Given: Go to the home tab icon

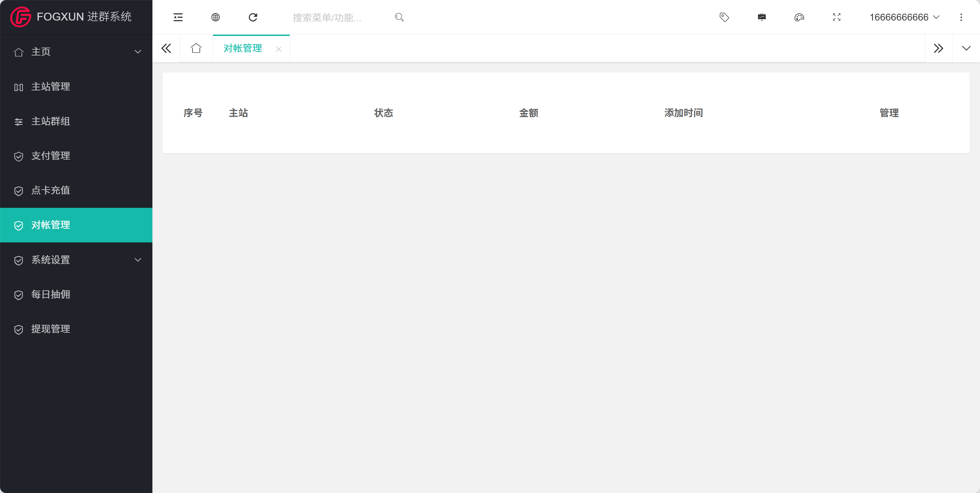Looking at the screenshot, I should point(196,48).
